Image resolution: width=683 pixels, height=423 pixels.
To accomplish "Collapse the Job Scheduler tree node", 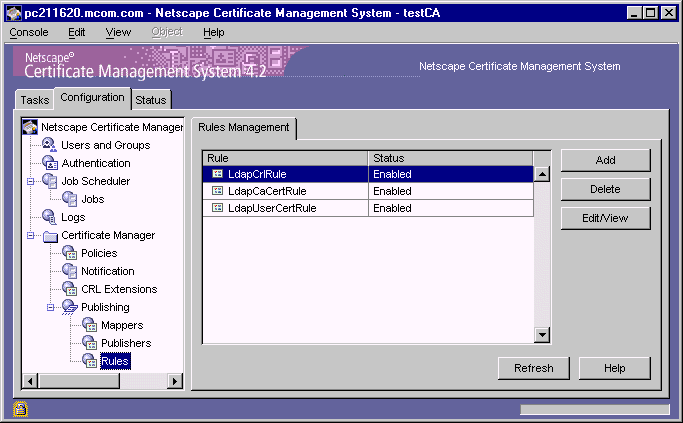I will 30,181.
